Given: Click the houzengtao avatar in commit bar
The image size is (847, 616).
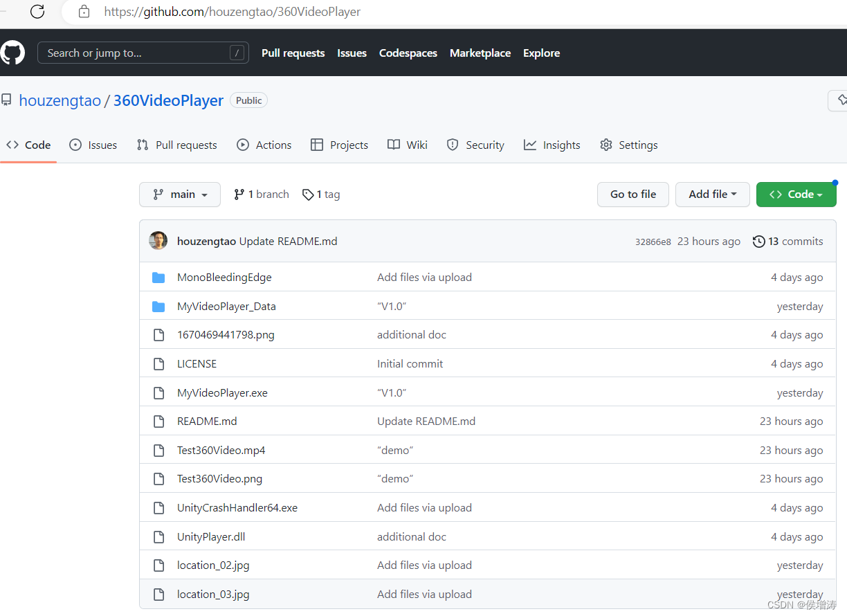Looking at the screenshot, I should tap(158, 241).
